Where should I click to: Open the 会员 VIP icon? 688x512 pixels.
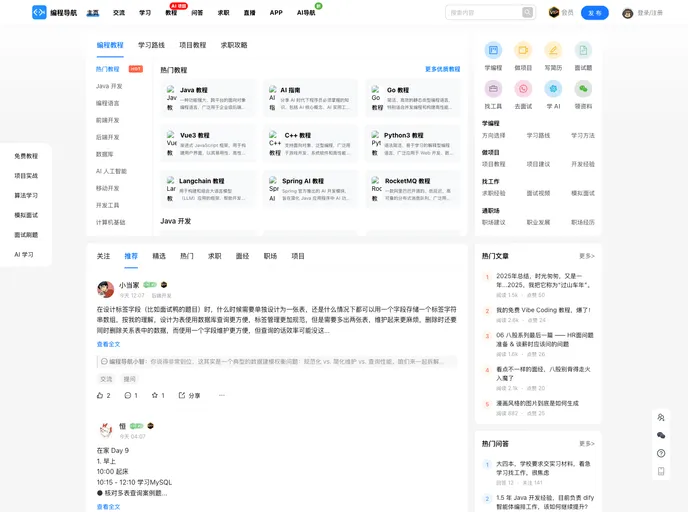(554, 12)
